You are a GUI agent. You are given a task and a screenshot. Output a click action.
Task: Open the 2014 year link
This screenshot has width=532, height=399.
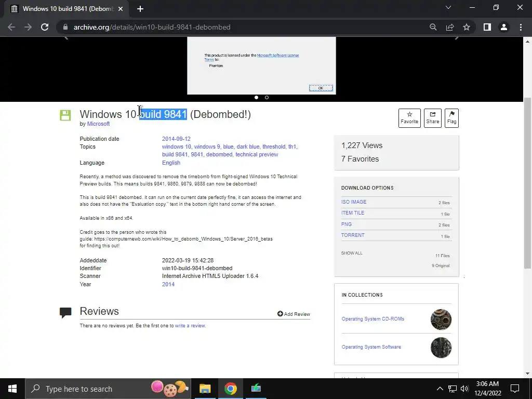point(168,284)
